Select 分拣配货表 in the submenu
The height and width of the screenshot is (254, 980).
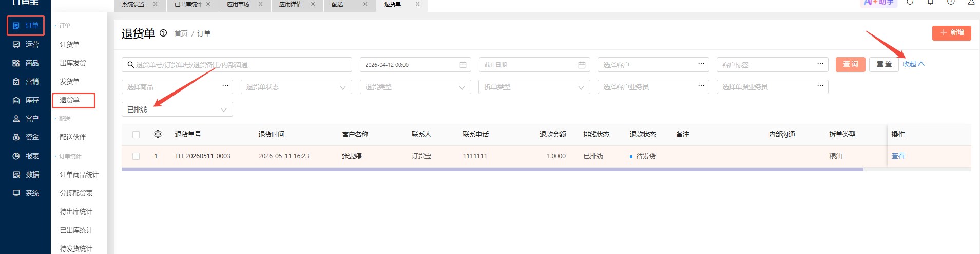(76, 193)
